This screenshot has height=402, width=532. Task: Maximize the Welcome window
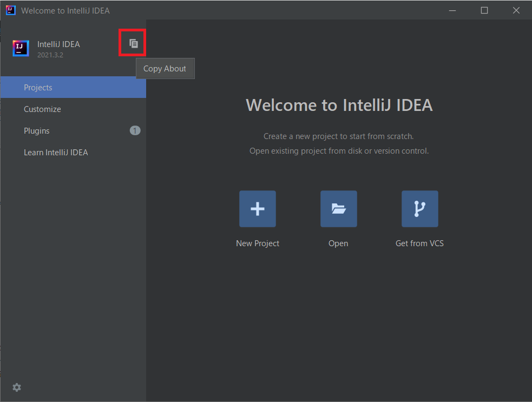pos(484,10)
